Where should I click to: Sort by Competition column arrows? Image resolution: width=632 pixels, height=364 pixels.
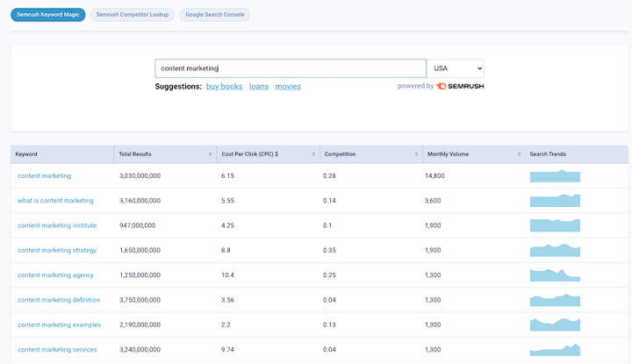click(x=416, y=154)
